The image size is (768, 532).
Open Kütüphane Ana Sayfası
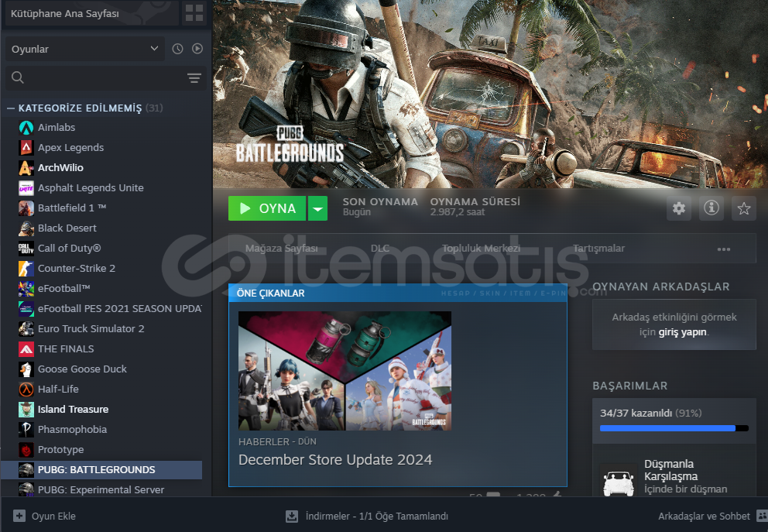91,13
